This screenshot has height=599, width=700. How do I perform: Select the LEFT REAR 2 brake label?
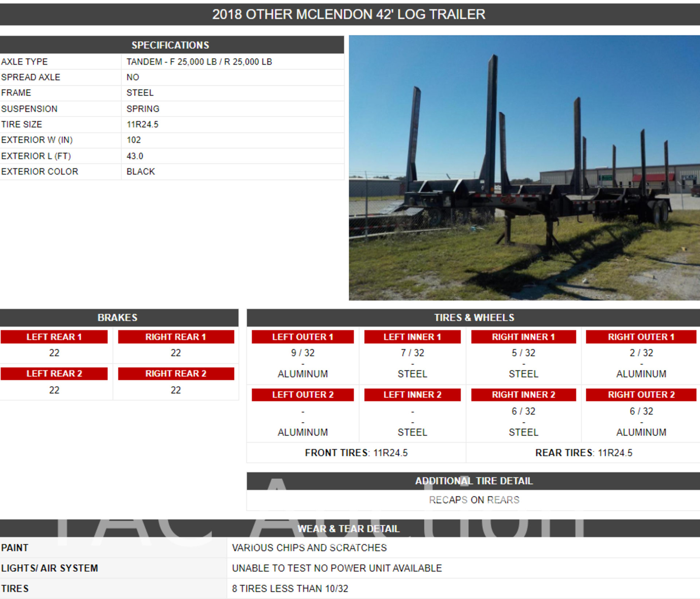click(54, 374)
